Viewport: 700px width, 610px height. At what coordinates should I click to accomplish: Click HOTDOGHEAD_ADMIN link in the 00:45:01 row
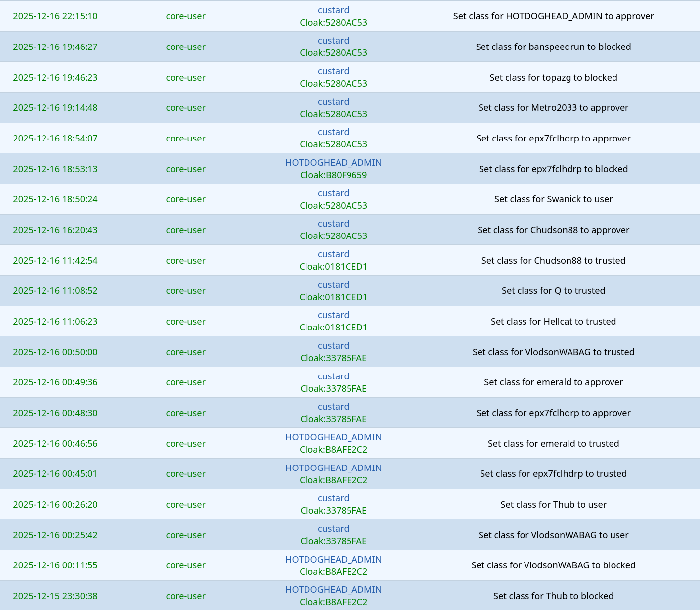click(x=333, y=468)
